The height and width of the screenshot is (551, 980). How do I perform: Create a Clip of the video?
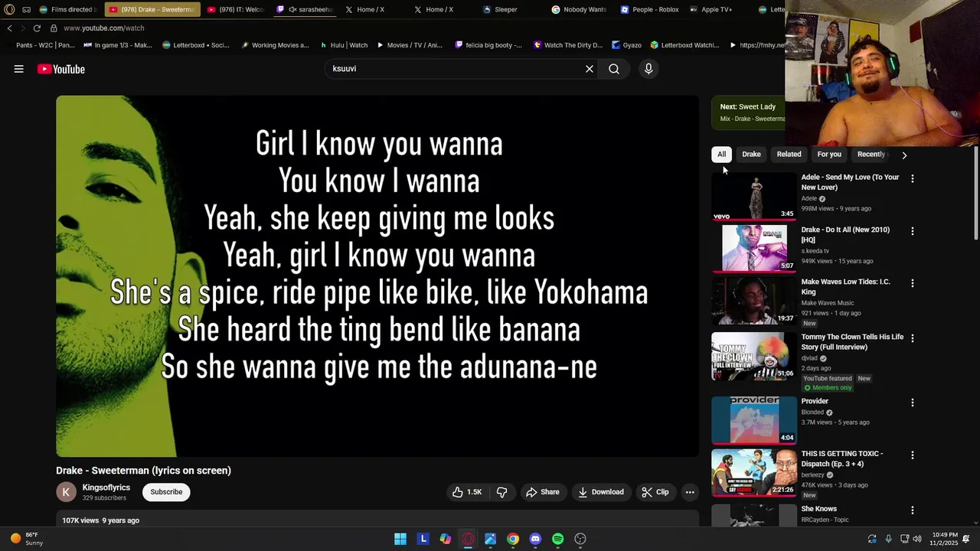pos(655,492)
